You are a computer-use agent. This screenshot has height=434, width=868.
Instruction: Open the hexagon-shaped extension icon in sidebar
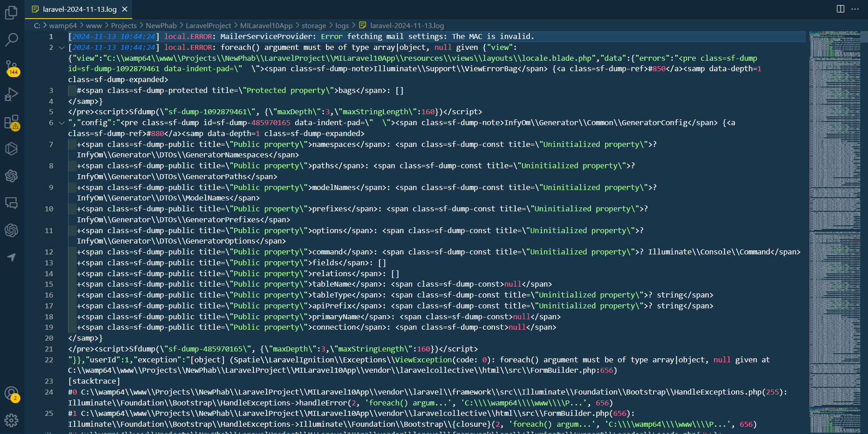pyautogui.click(x=11, y=149)
